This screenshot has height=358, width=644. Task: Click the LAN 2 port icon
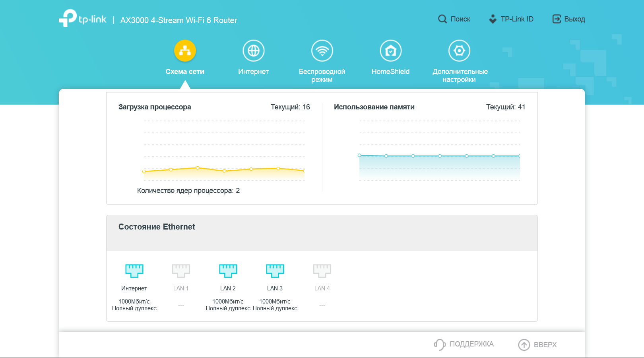point(228,270)
